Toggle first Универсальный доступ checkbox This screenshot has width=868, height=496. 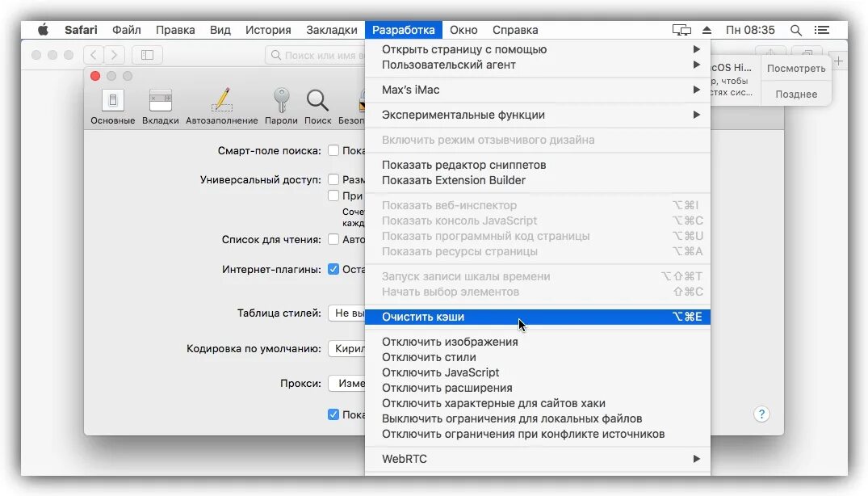pos(333,179)
